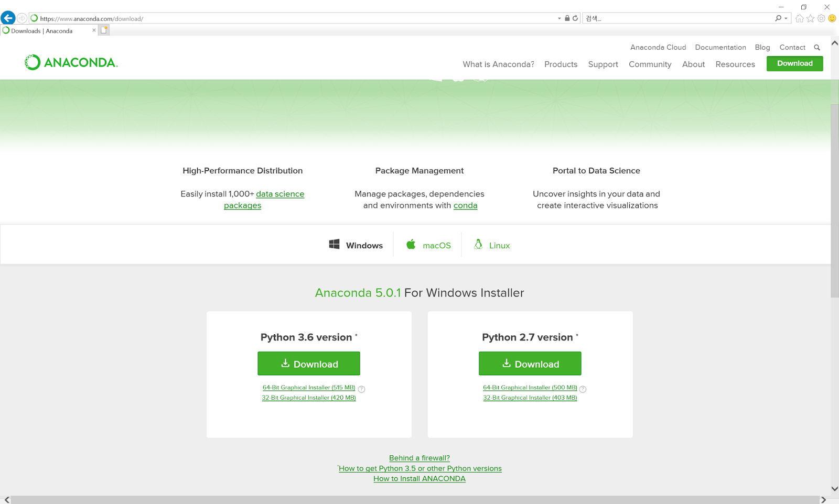Viewport: 839px width, 504px height.
Task: Click the address bar lock icon
Action: (x=567, y=18)
